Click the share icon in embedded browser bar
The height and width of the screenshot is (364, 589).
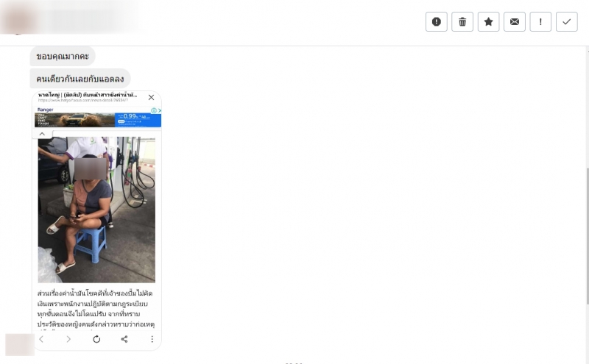tap(124, 339)
